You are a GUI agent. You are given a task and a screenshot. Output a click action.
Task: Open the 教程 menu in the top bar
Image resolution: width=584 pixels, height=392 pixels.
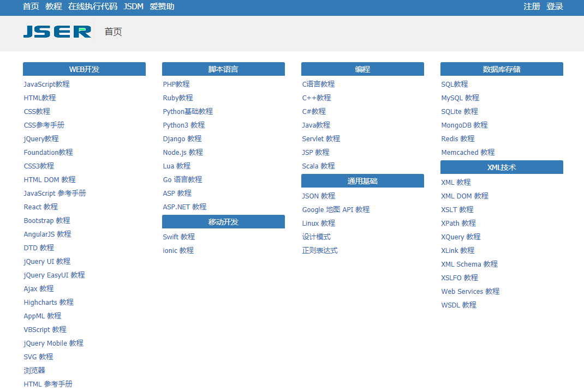coord(53,7)
